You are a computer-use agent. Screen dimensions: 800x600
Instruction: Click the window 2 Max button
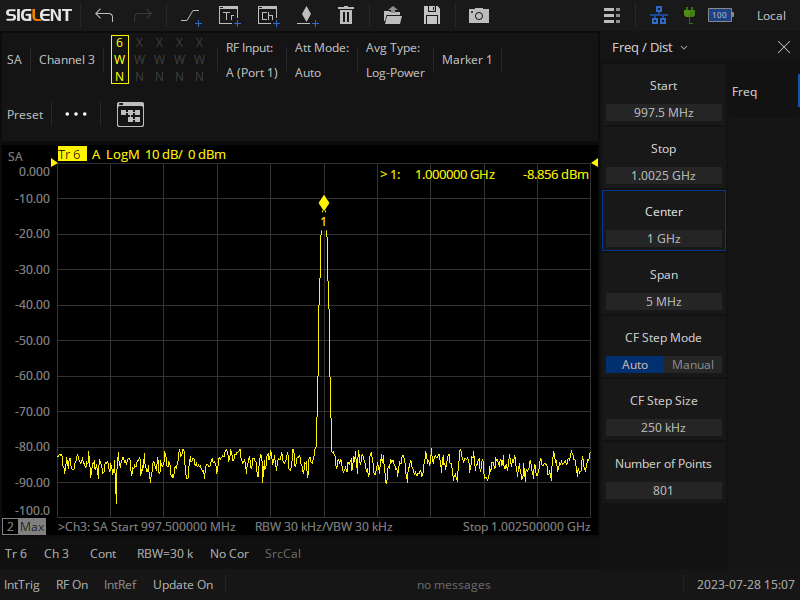coord(24,527)
